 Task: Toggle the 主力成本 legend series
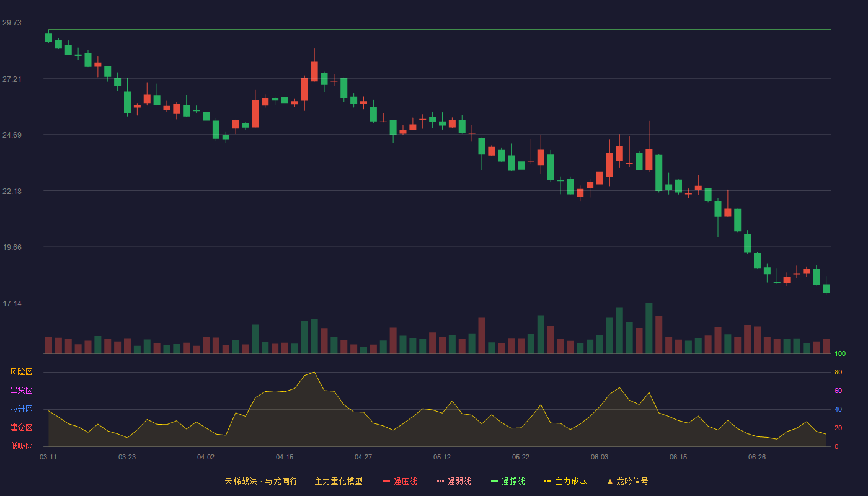[565, 481]
